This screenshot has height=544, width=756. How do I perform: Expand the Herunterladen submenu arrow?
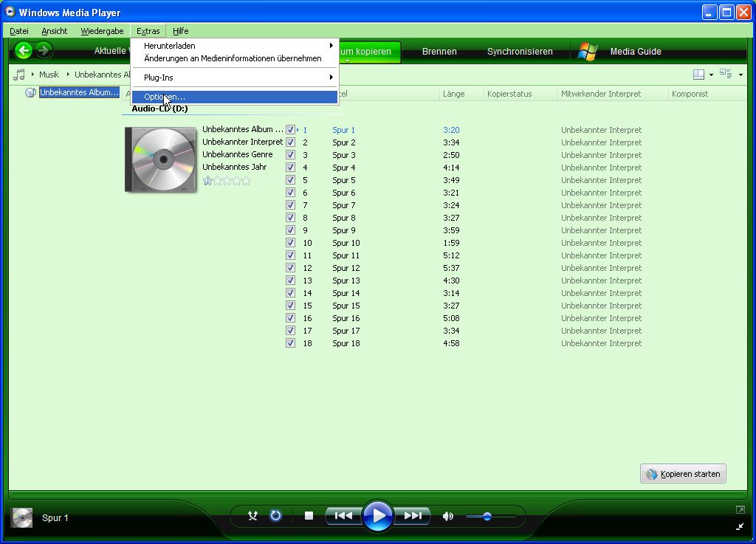(x=331, y=45)
